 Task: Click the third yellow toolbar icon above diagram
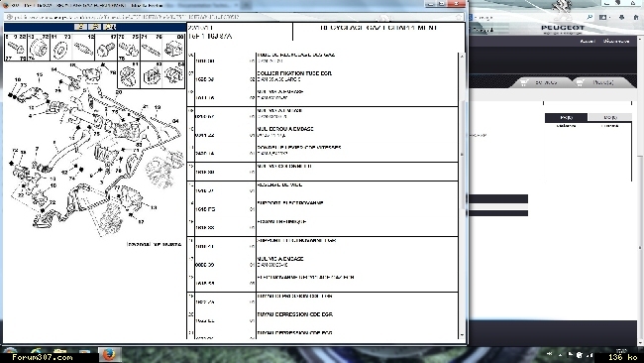[x=110, y=27]
